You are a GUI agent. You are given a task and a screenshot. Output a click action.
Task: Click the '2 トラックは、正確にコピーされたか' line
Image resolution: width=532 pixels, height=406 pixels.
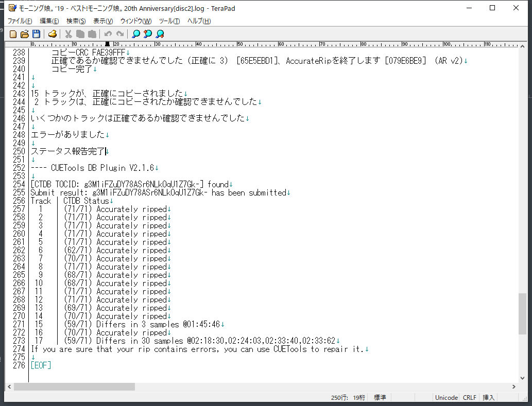pos(148,102)
